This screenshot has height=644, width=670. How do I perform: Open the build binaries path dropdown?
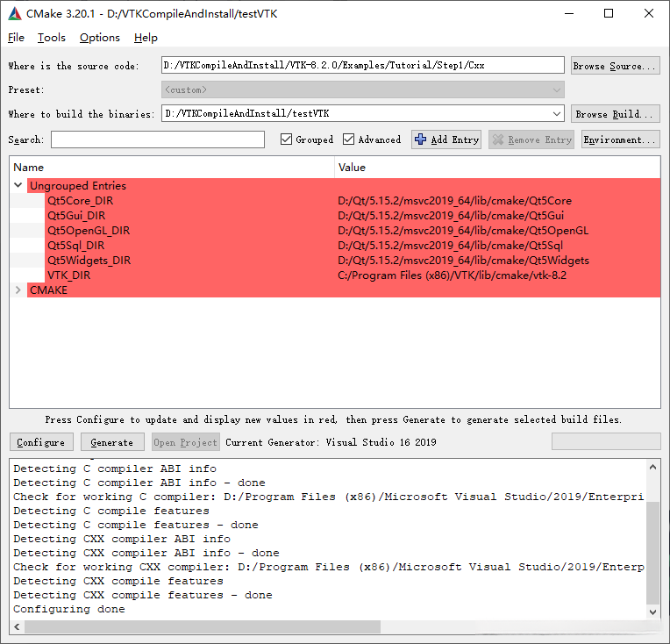click(556, 114)
